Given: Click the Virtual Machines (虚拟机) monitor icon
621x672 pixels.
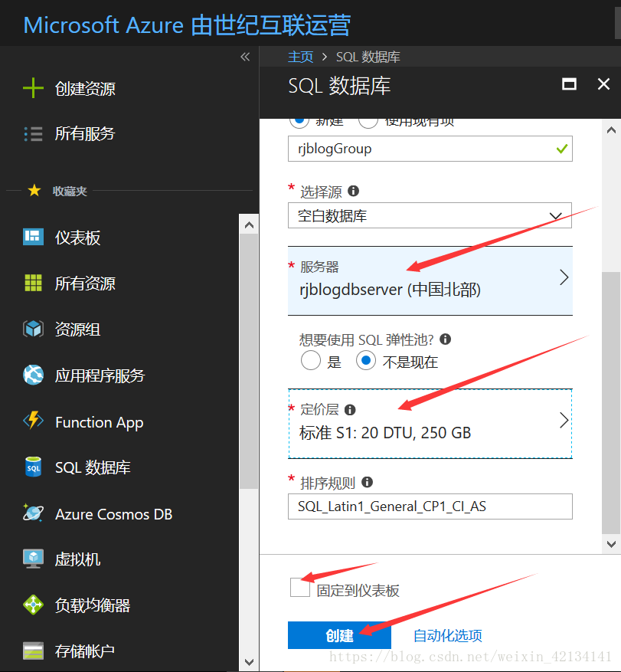Looking at the screenshot, I should [33, 559].
